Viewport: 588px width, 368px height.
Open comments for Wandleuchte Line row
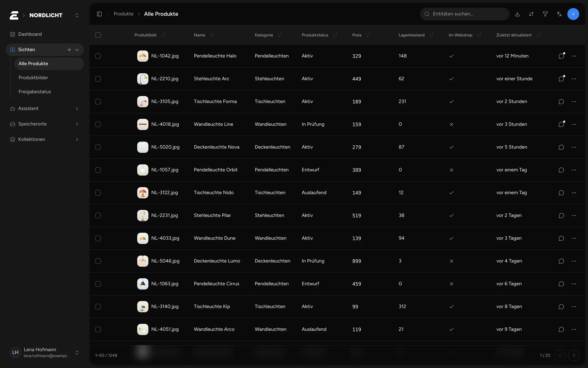pos(561,124)
